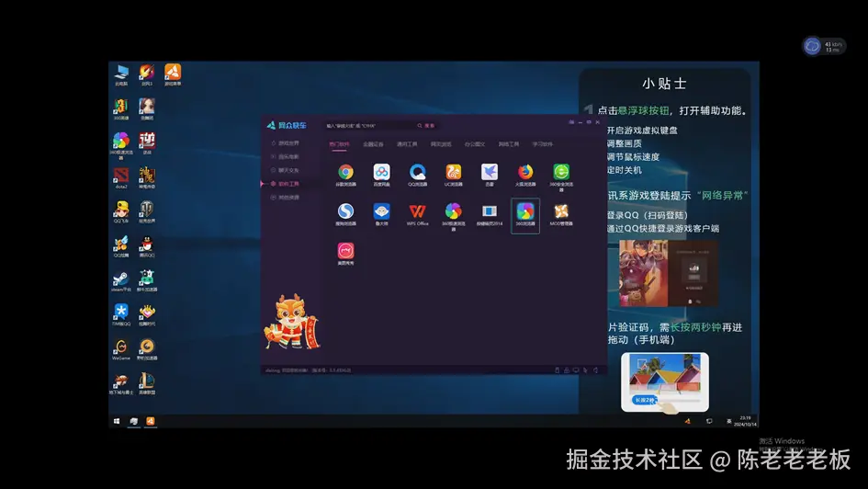Click the lock icon in window status bar
The image size is (868, 489).
[x=567, y=370]
